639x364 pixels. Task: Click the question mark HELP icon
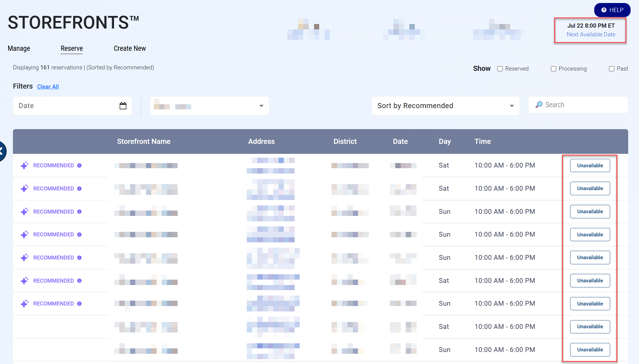[x=604, y=10]
